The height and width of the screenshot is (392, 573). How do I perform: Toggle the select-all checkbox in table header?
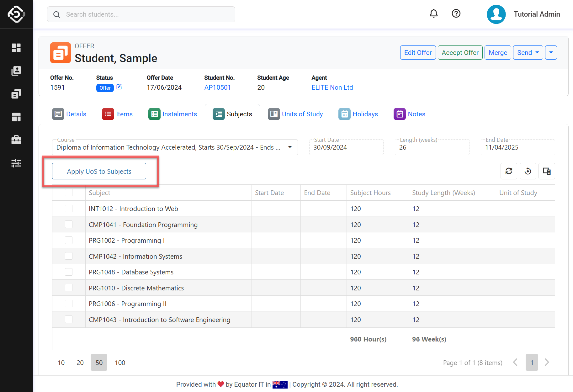tap(69, 193)
